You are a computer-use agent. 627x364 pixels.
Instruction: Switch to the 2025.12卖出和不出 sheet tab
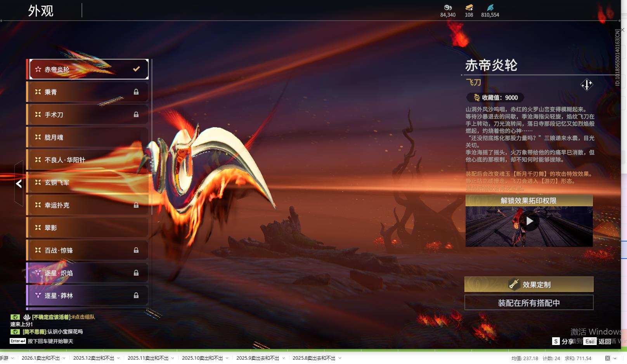pos(93,359)
